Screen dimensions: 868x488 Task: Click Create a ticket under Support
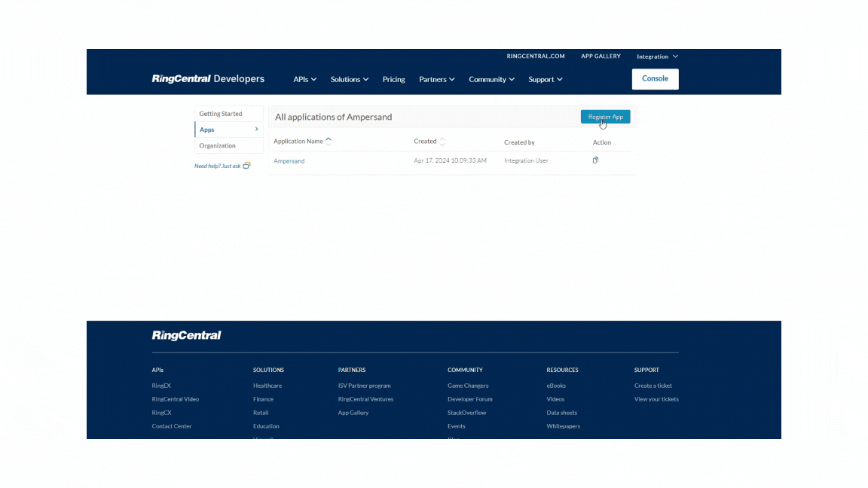[x=653, y=385]
